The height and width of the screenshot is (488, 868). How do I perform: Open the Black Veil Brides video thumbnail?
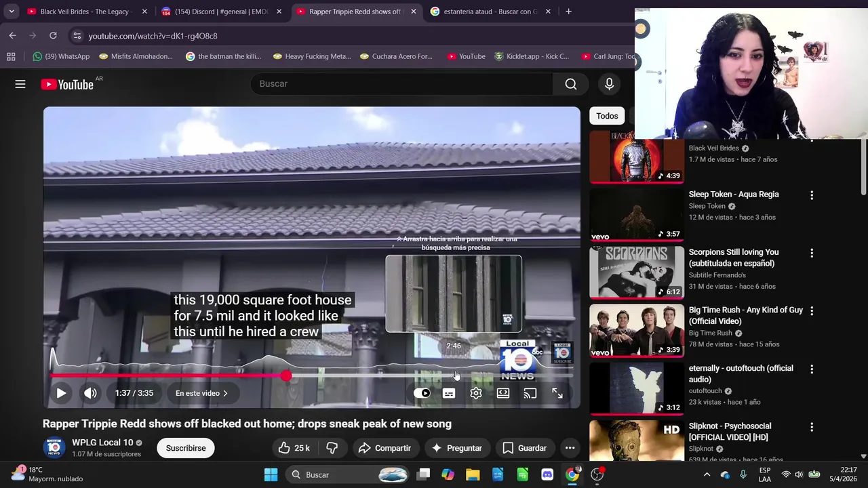pos(637,157)
